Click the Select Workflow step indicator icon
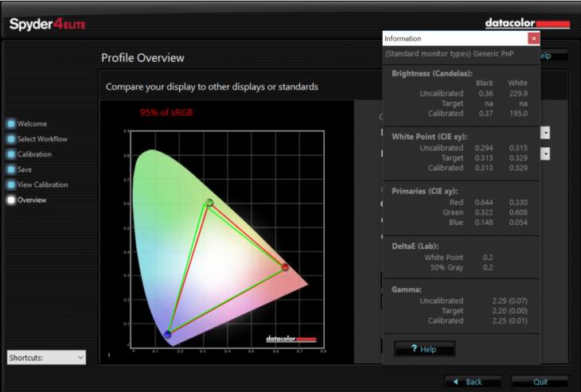The height and width of the screenshot is (392, 581). pyautogui.click(x=11, y=139)
